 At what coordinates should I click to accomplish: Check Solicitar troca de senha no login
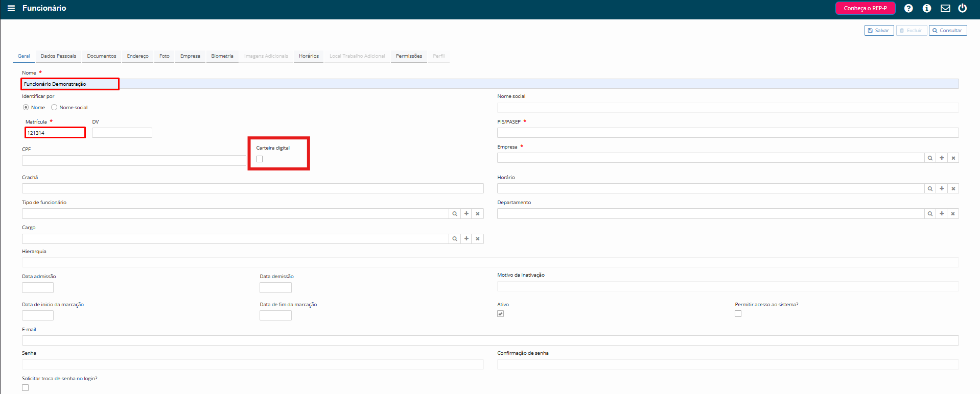pyautogui.click(x=26, y=388)
